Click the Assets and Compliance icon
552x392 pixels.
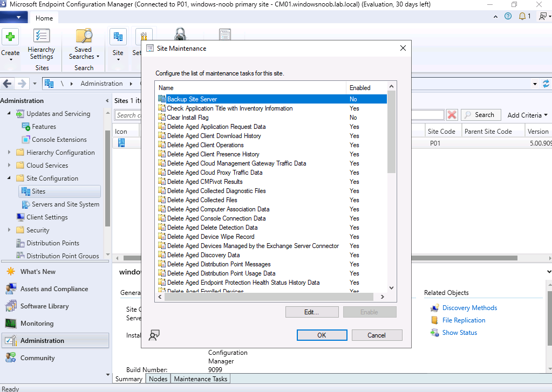[x=11, y=288]
